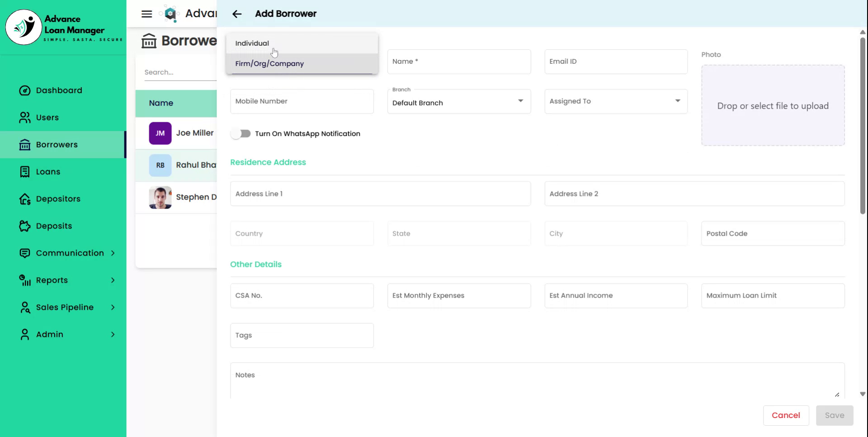Choose Firm/Org/Company option
This screenshot has width=868, height=437.
[x=269, y=63]
